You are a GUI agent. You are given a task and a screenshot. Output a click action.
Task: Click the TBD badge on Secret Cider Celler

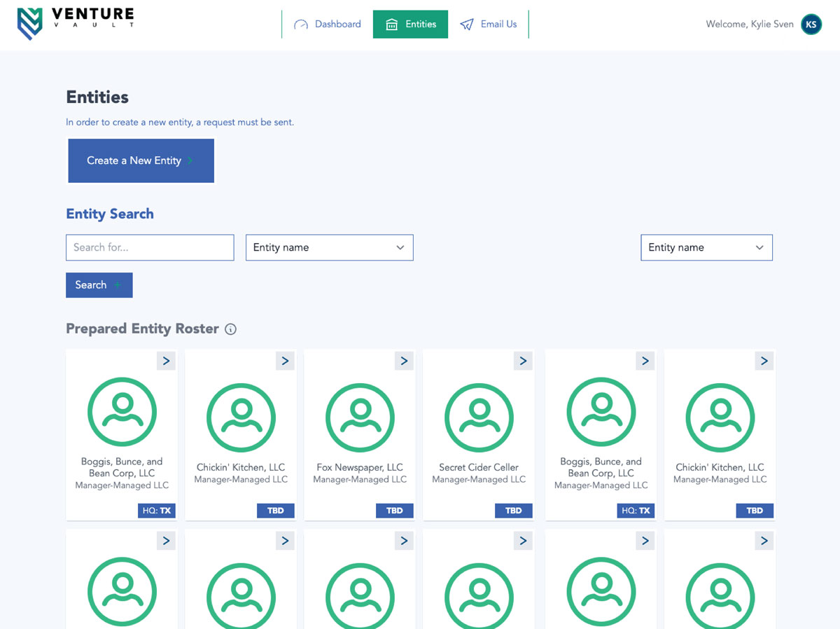click(514, 511)
